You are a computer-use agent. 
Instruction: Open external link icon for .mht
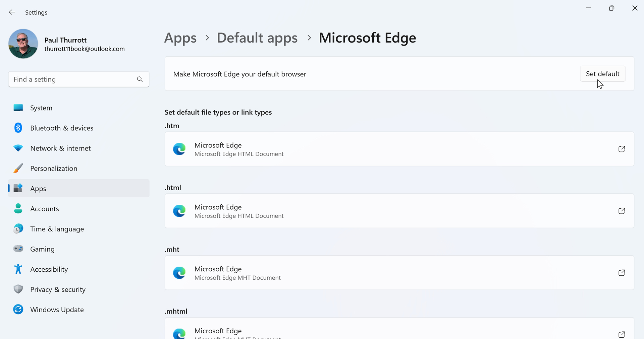[622, 273]
